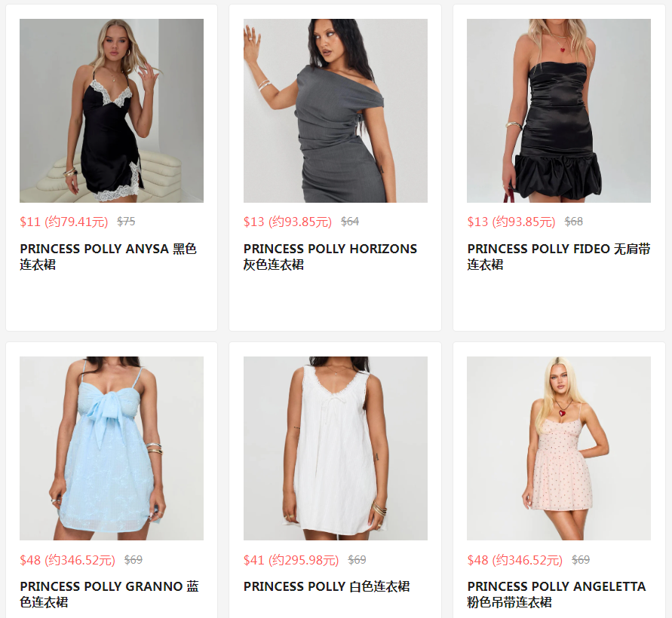Click the struck-through $75 original price
The width and height of the screenshot is (672, 618).
(x=126, y=222)
